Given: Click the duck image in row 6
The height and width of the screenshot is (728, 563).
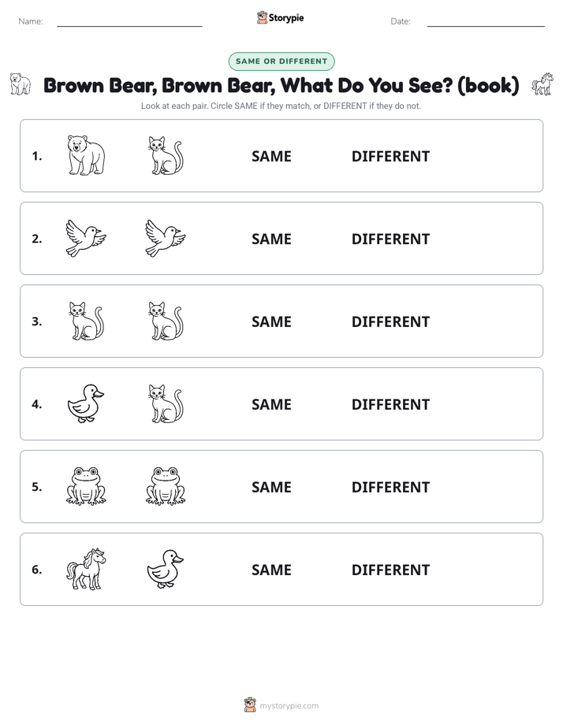Looking at the screenshot, I should tap(166, 569).
